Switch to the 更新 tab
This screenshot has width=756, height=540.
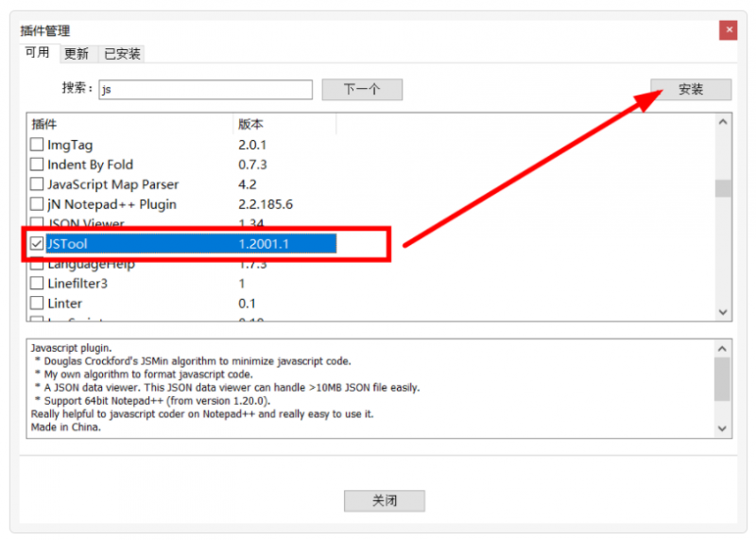pos(77,54)
